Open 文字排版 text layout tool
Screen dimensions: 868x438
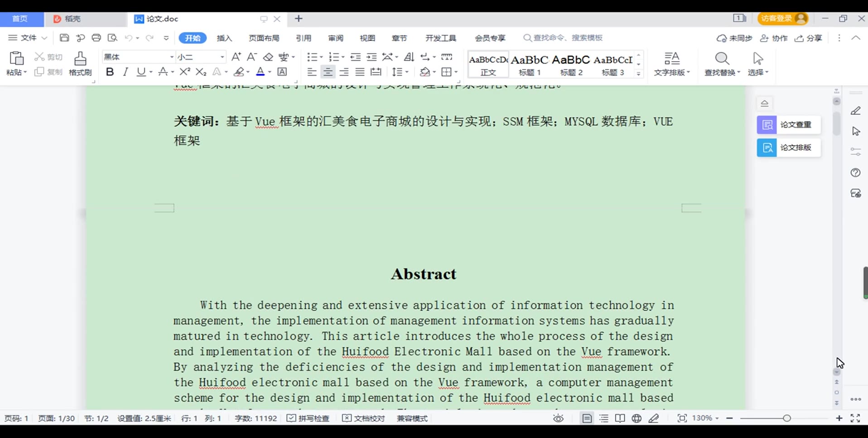click(x=672, y=63)
